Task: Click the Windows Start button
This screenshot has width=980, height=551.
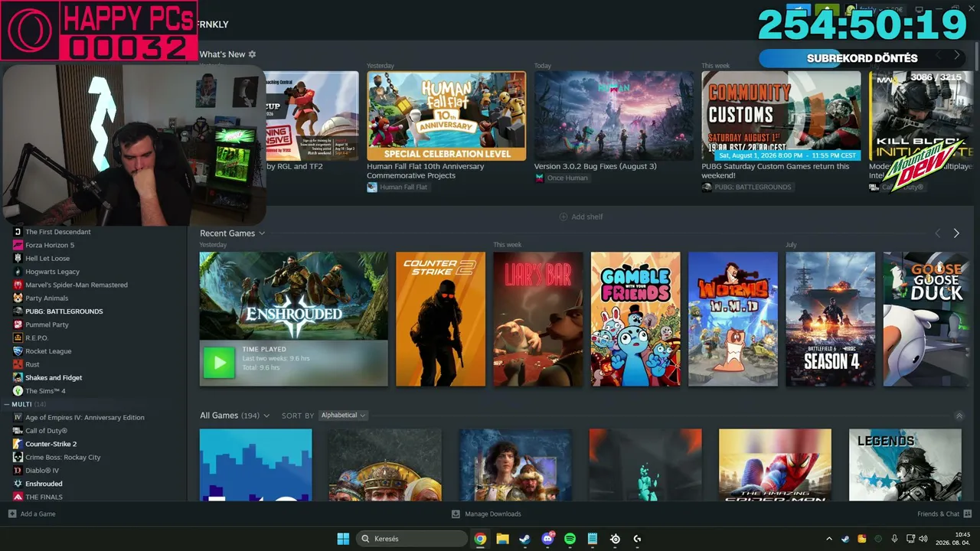Action: click(343, 539)
